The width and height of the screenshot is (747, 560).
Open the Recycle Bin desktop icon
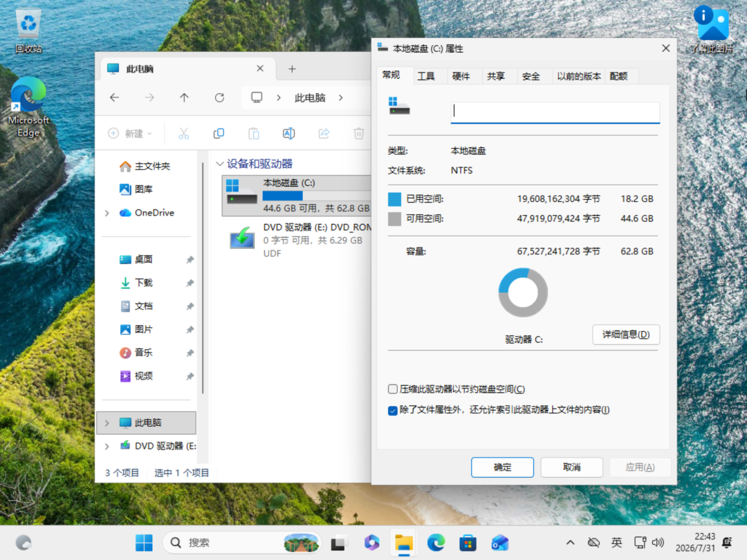28,30
